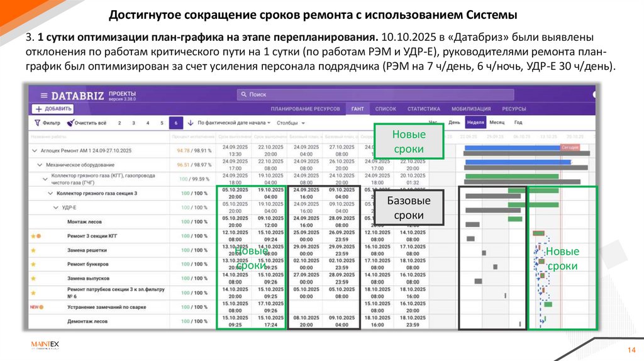The width and height of the screenshot is (644, 361).
Task: Click the plus icon in Добавить
Action: [x=38, y=109]
